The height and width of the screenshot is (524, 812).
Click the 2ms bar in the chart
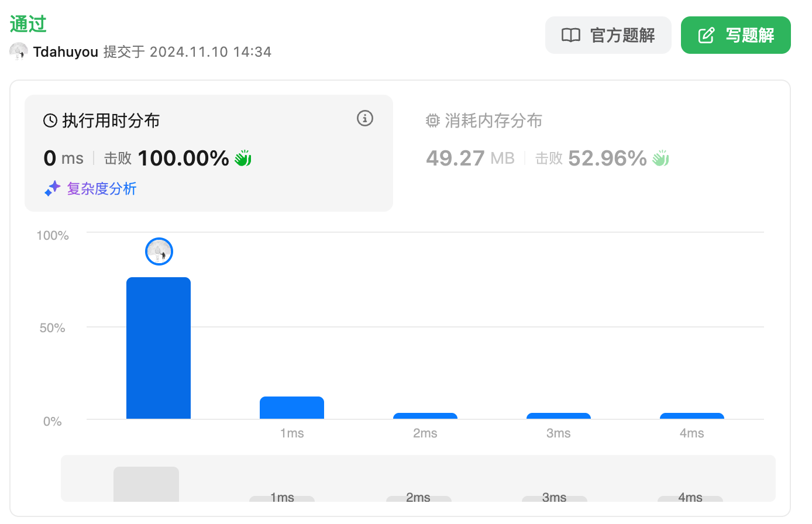point(425,416)
